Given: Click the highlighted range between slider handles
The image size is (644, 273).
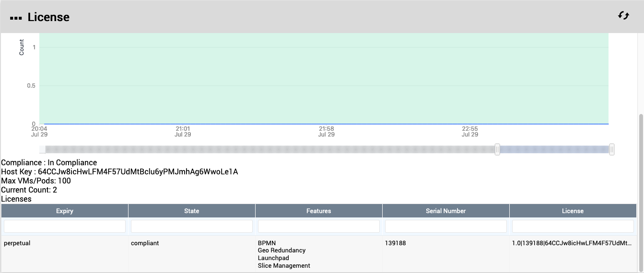Looking at the screenshot, I should (x=554, y=149).
